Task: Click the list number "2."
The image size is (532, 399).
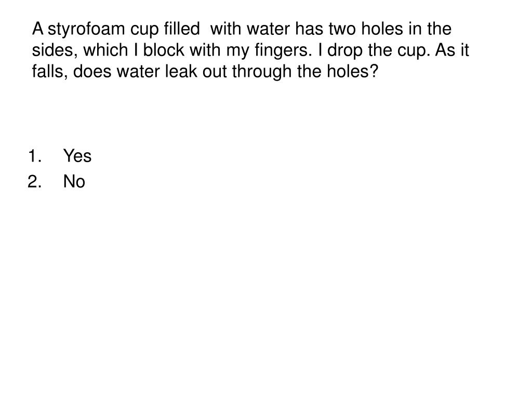Action: coord(35,181)
